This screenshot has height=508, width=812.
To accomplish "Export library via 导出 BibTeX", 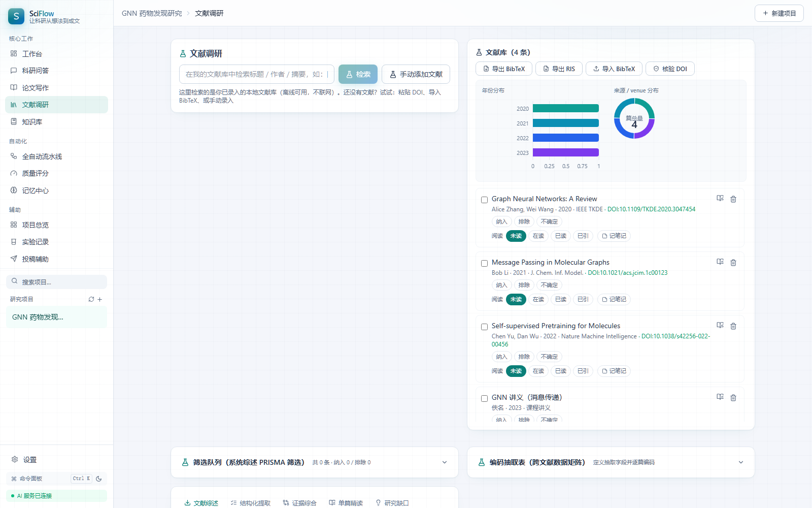I will 504,69.
